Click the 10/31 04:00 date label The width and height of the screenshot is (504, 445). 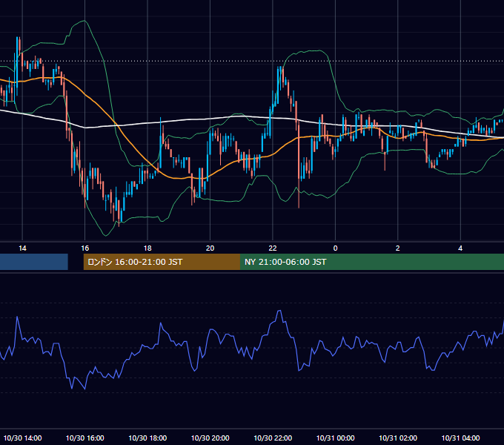(460, 438)
